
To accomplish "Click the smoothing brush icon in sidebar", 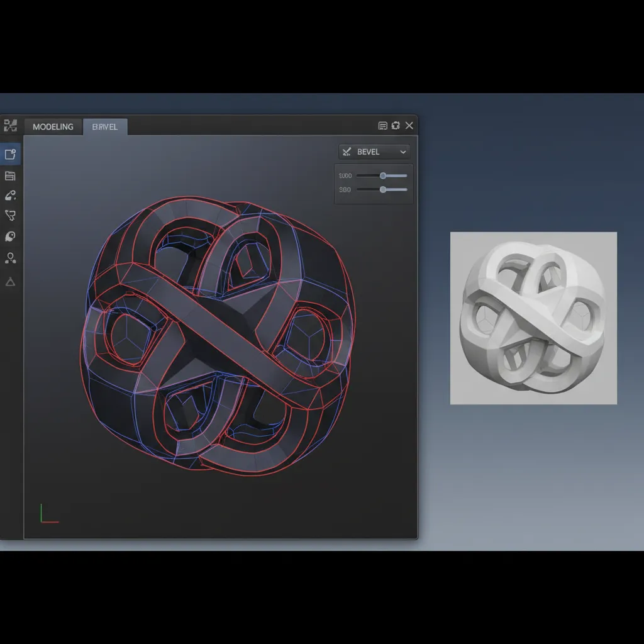I will [x=9, y=236].
